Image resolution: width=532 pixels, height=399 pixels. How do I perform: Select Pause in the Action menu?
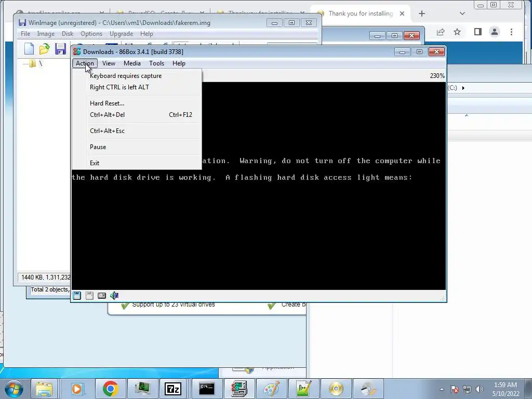coord(137,147)
